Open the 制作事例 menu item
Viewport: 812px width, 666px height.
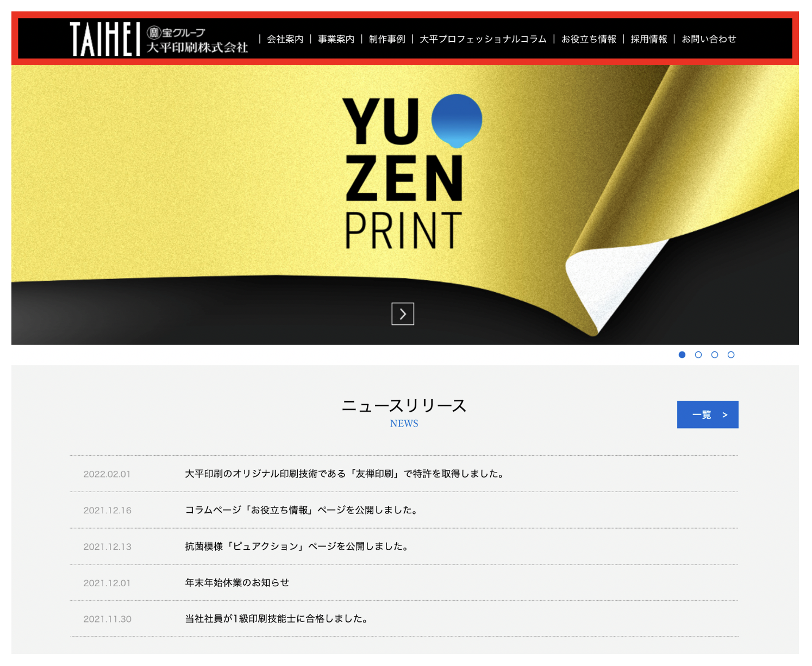point(387,39)
